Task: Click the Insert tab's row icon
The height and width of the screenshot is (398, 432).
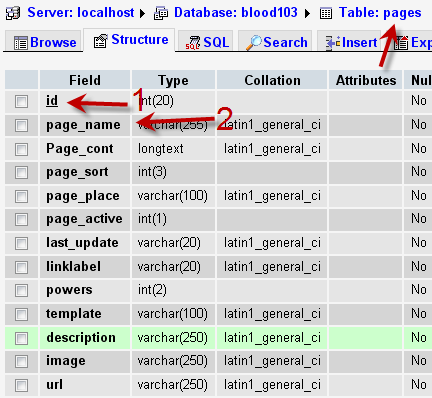Action: coord(333,43)
